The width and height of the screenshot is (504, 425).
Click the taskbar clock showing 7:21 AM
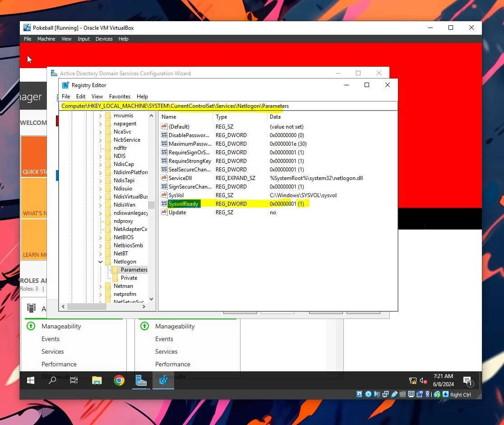click(443, 380)
